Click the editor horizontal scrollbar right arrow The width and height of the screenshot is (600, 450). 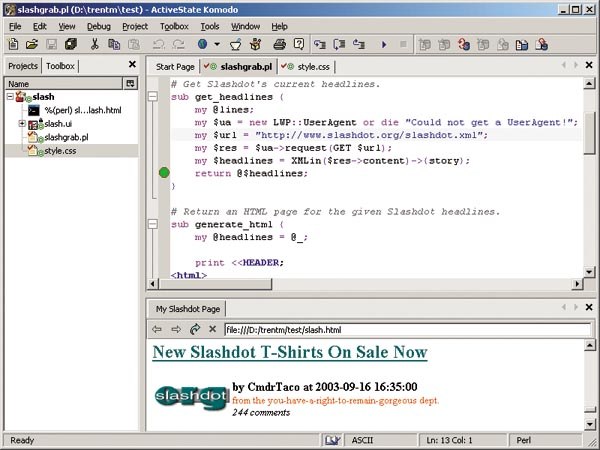(577, 284)
